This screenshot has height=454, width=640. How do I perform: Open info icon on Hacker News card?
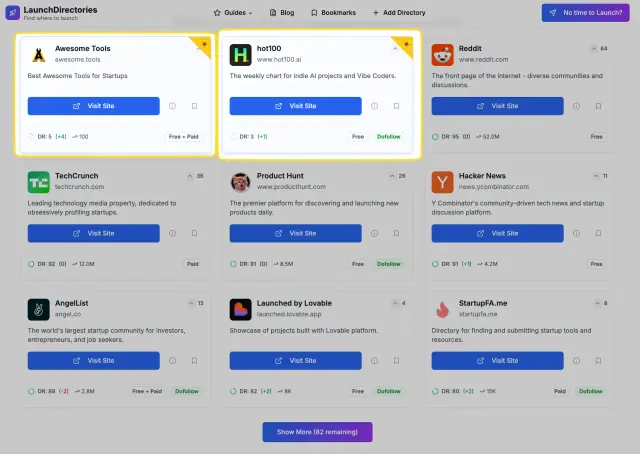[576, 234]
